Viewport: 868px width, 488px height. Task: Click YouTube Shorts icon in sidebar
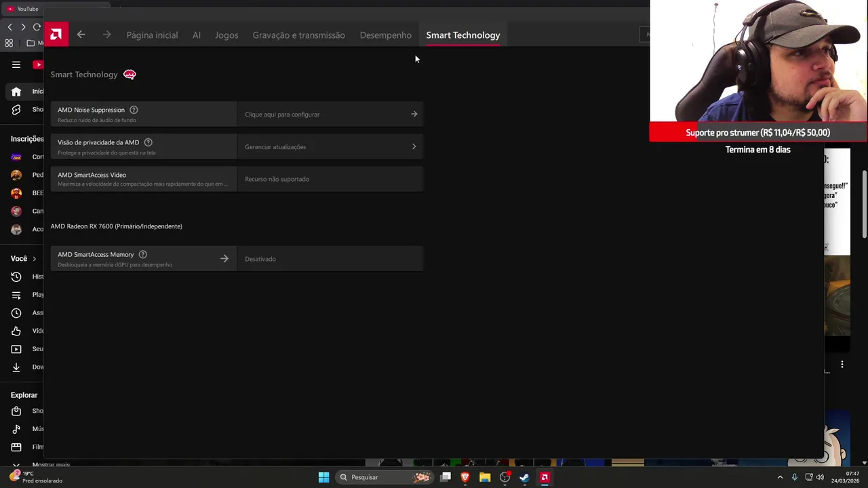coord(16,110)
